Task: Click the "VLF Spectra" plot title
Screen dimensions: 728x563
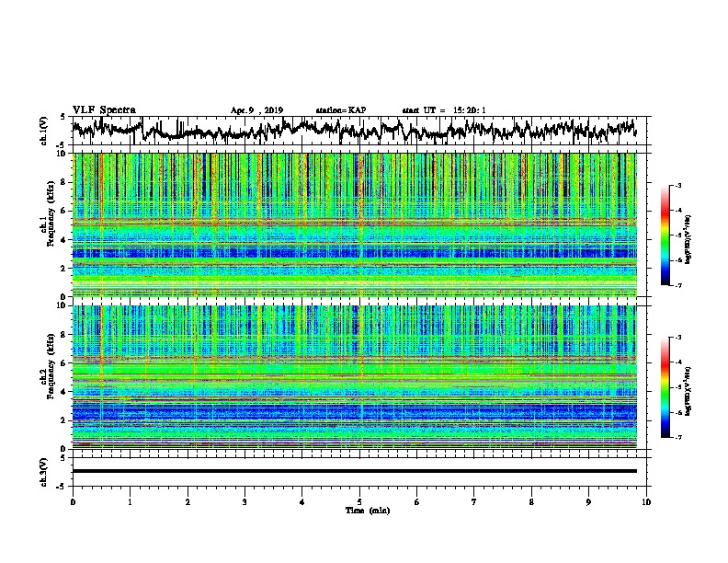Action: pos(104,110)
